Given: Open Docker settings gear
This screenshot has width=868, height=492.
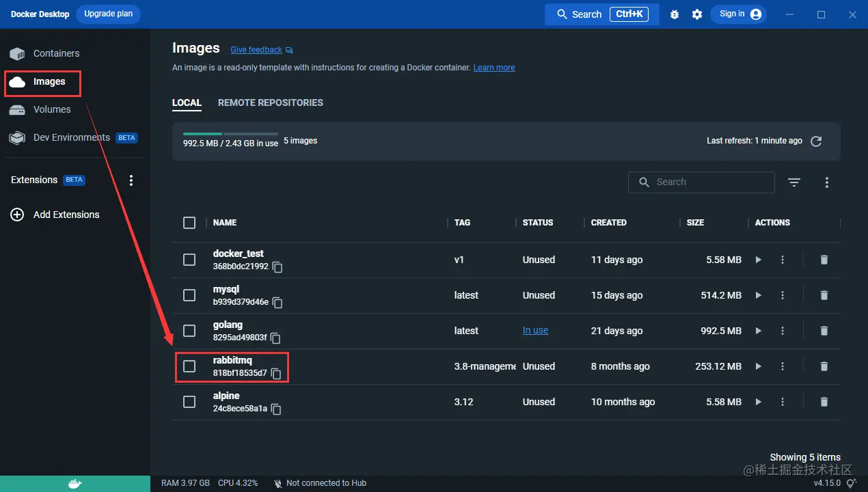Looking at the screenshot, I should click(x=697, y=14).
